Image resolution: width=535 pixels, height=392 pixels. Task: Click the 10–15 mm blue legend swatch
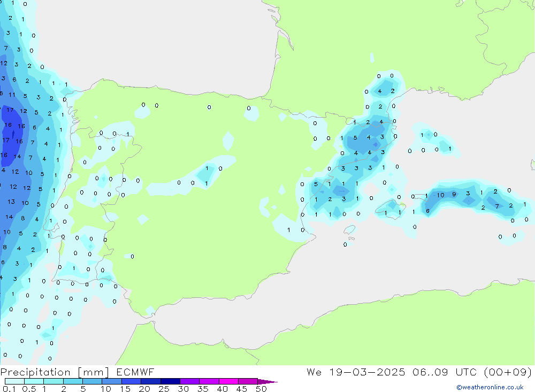pos(112,381)
